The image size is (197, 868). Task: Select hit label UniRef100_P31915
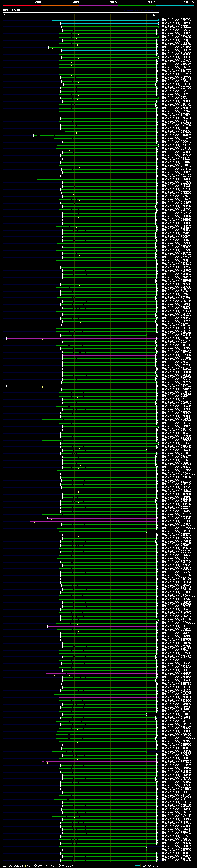point(176,369)
